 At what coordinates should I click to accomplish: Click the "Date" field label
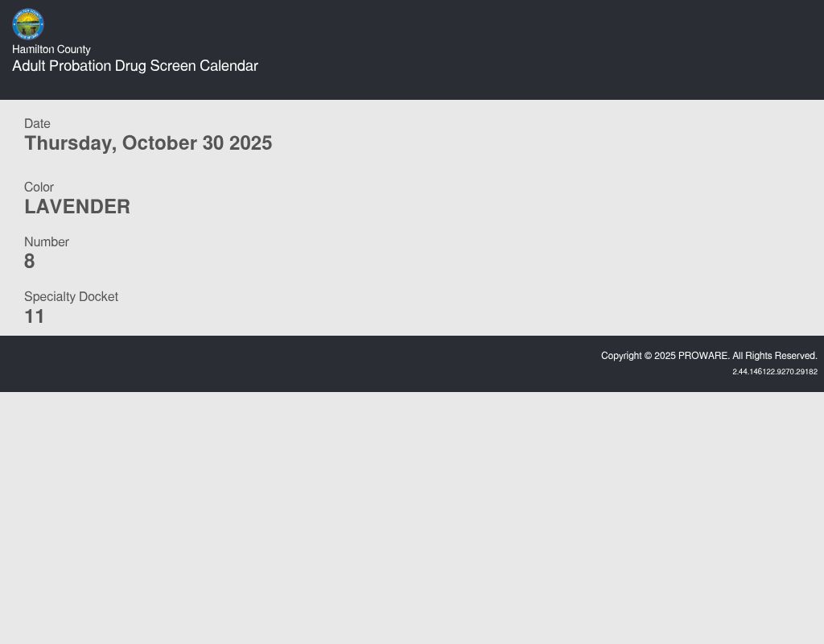[37, 124]
